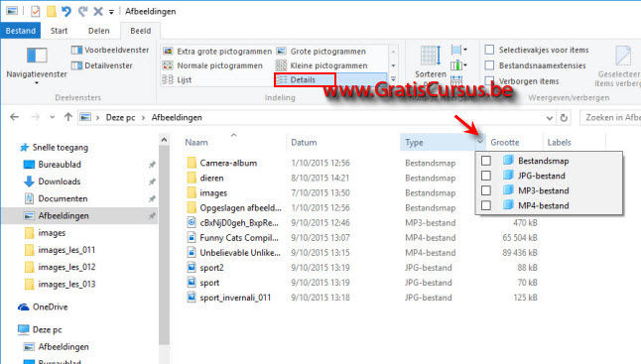Open Bureaublad under Snelle toegang
641x364 pixels.
point(60,165)
